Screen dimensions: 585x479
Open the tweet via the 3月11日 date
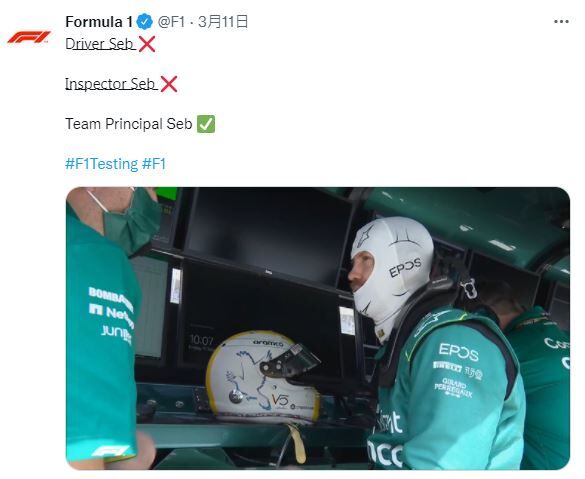223,22
